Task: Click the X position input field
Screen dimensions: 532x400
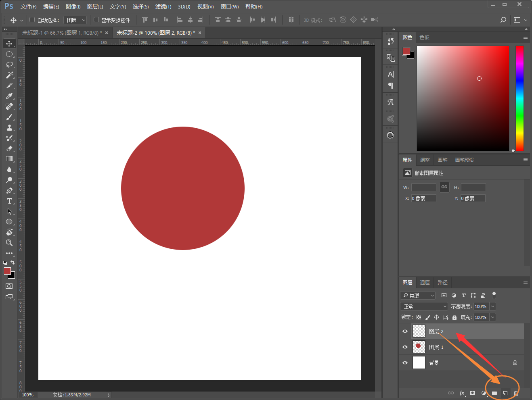Action: [x=423, y=198]
